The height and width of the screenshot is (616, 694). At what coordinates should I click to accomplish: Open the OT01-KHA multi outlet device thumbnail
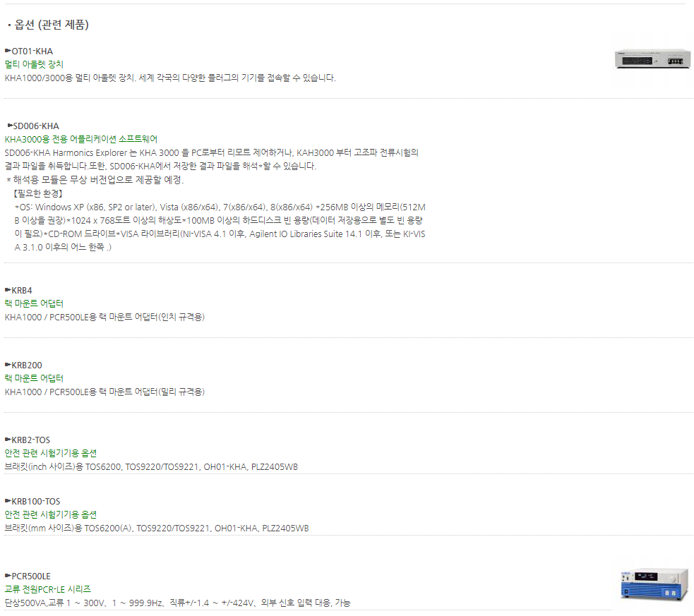click(653, 59)
